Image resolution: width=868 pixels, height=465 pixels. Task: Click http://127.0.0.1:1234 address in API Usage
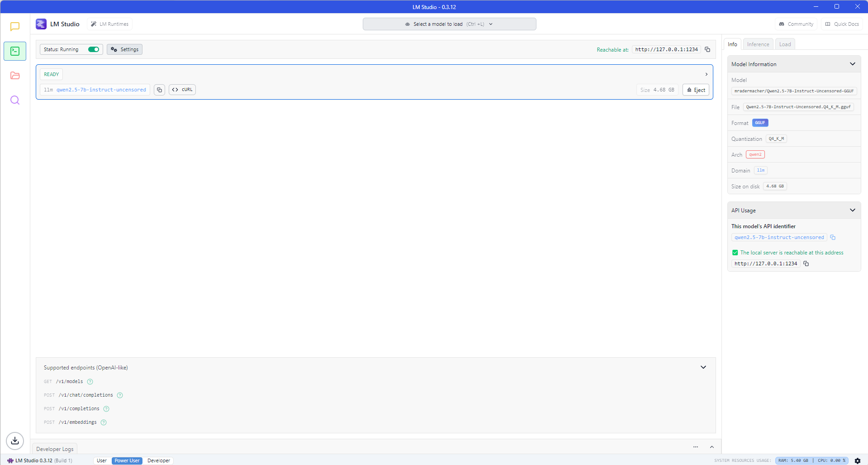[766, 264]
